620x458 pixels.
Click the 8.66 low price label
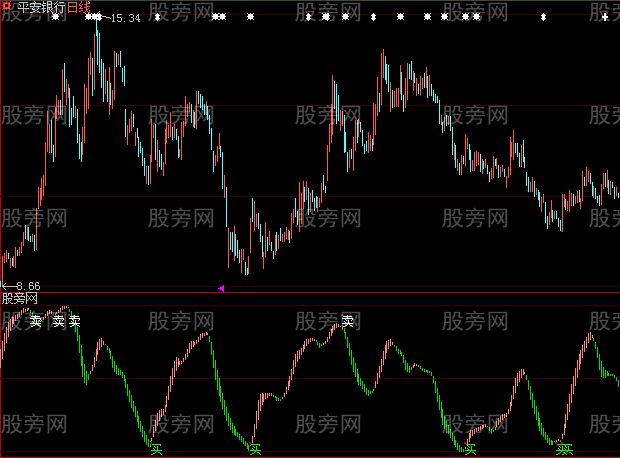[x=25, y=286]
